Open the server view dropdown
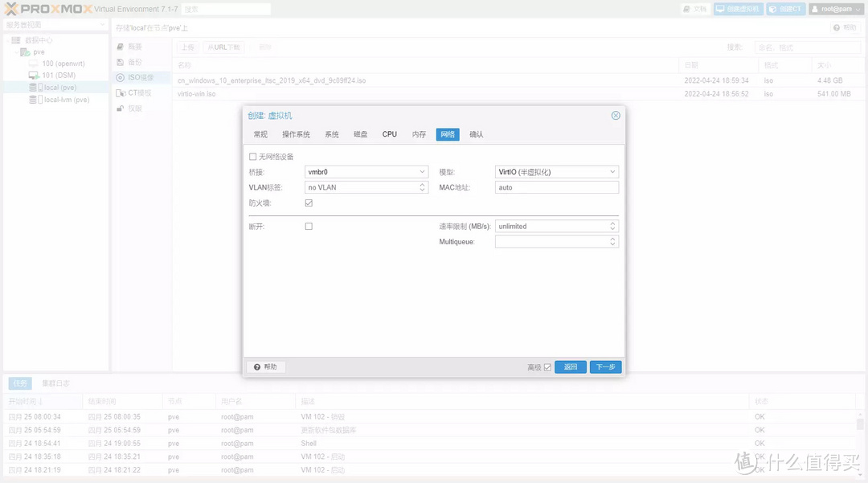 [x=102, y=25]
